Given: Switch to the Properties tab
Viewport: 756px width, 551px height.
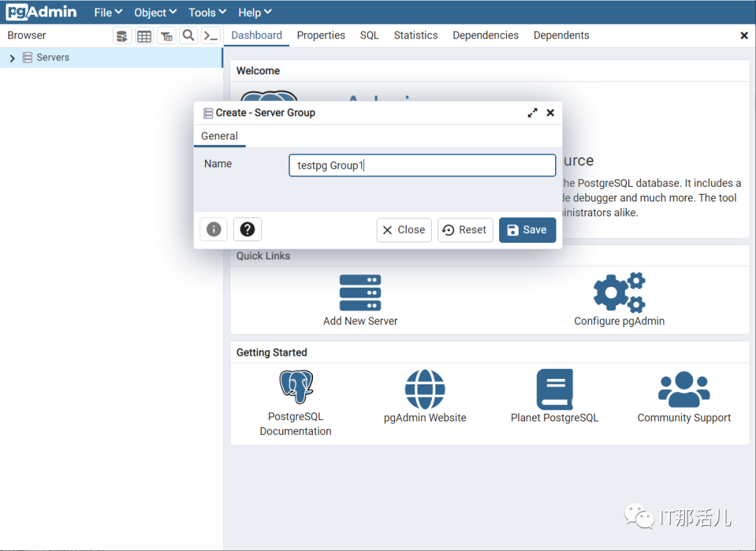Looking at the screenshot, I should point(321,35).
